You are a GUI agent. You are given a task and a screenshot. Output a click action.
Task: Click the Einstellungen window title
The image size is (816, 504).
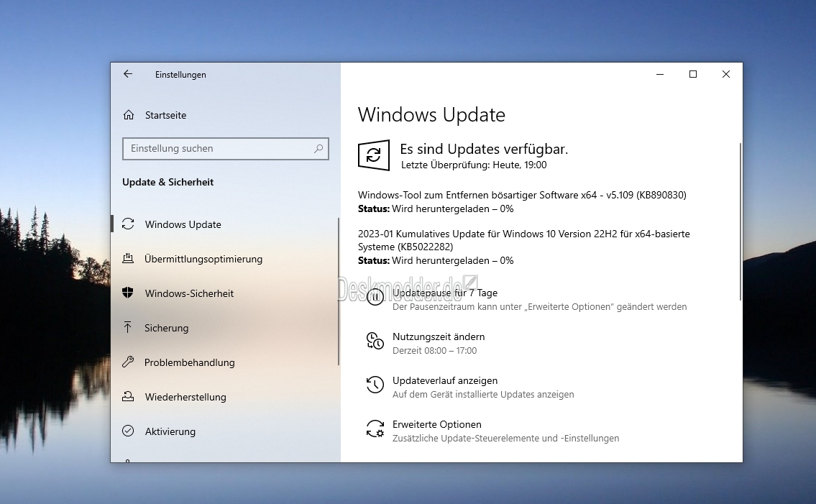[x=180, y=75]
